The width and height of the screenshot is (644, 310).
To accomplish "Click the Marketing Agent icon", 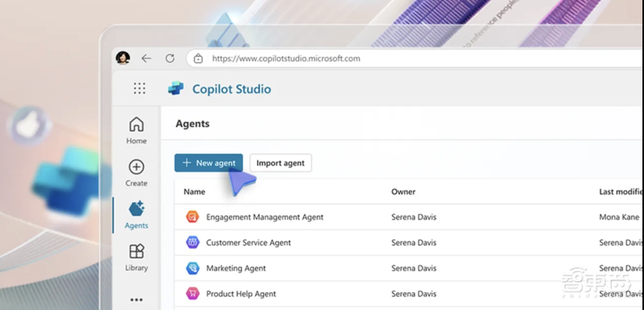I will (x=192, y=268).
